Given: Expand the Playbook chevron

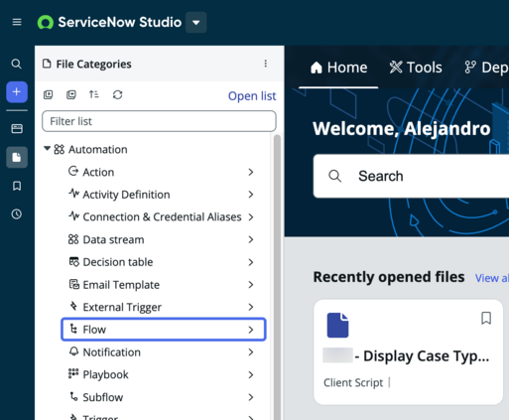Looking at the screenshot, I should coord(251,374).
